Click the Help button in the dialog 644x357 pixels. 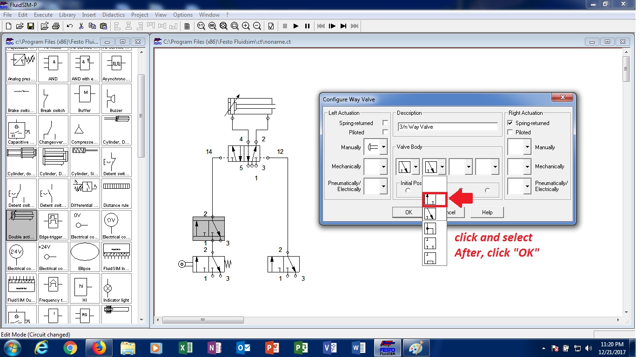[487, 212]
